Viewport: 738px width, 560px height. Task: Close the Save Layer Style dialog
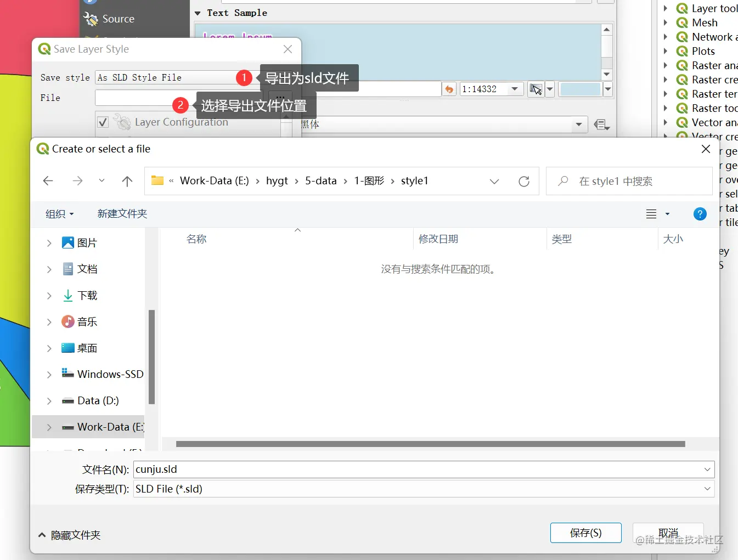pyautogui.click(x=288, y=49)
